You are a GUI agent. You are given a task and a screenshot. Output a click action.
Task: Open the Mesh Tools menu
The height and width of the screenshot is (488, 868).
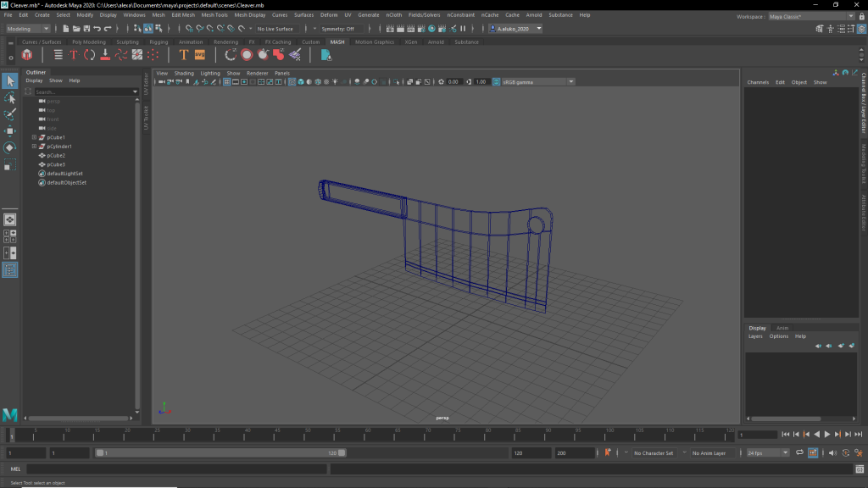pyautogui.click(x=214, y=15)
